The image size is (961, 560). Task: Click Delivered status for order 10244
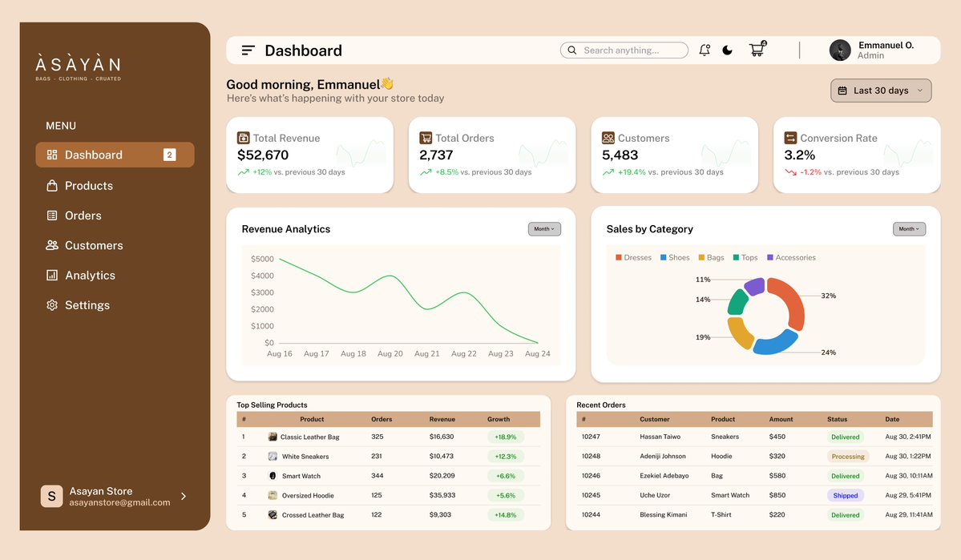tap(845, 514)
